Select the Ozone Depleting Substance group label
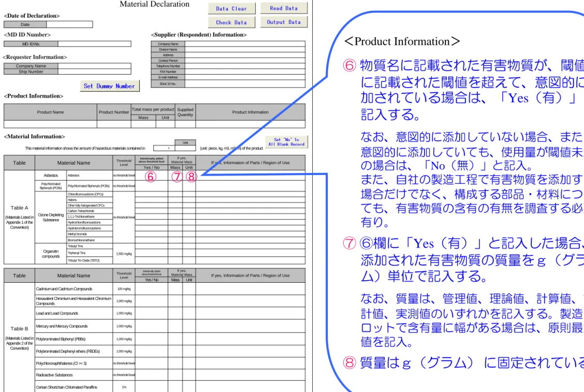Viewport: 584px width, 392px height. pos(51,217)
